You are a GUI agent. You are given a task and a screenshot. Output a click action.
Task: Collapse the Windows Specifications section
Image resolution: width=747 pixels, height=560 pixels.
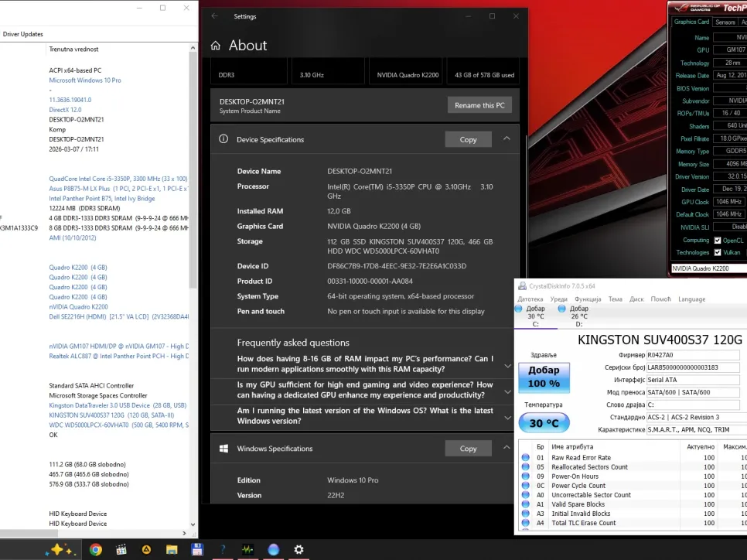coord(507,448)
